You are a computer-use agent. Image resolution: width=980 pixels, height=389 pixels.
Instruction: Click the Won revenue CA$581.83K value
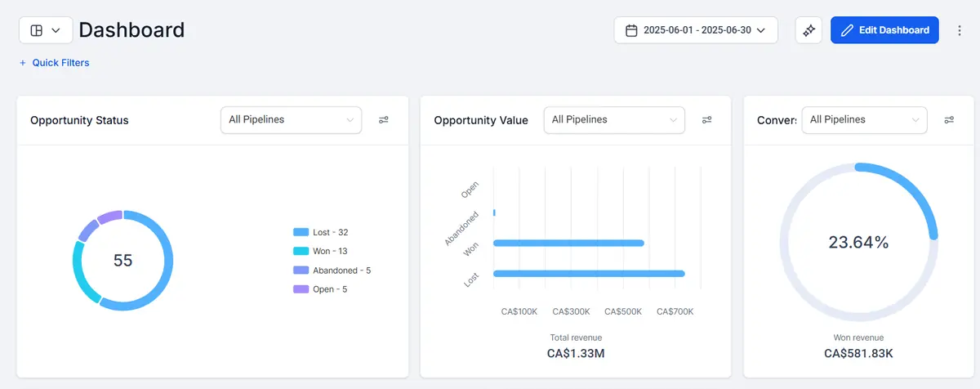[858, 354]
